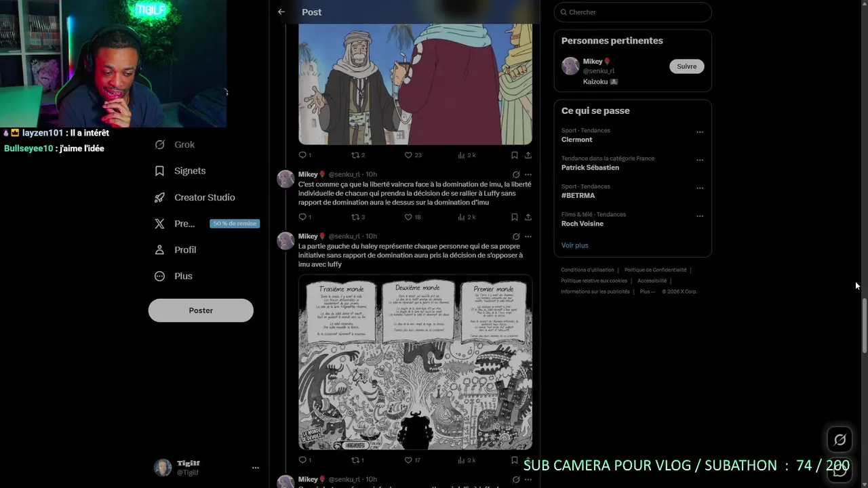Open Mikey's profile in Personnes pertinentes
Viewport: 868px width, 488px height.
[x=593, y=62]
